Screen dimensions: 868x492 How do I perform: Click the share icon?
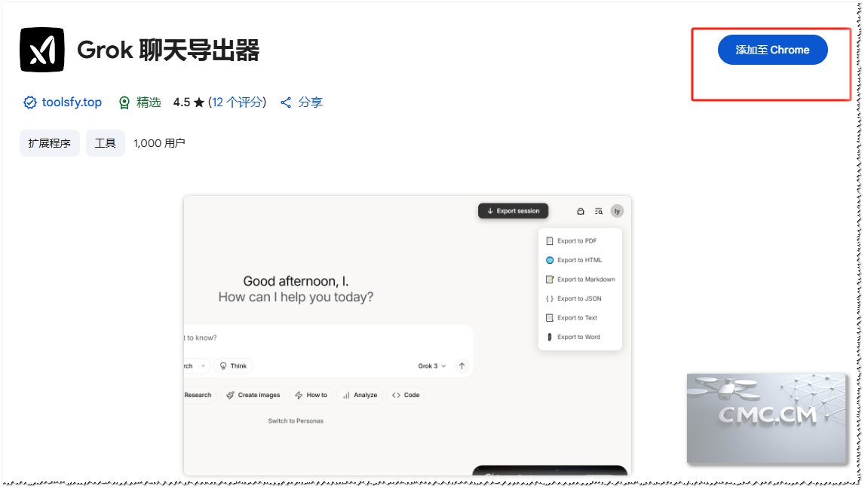[286, 102]
